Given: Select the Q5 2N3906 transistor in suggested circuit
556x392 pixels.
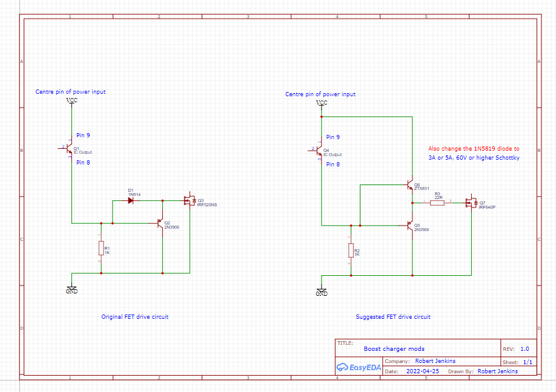Looking at the screenshot, I should click(409, 225).
